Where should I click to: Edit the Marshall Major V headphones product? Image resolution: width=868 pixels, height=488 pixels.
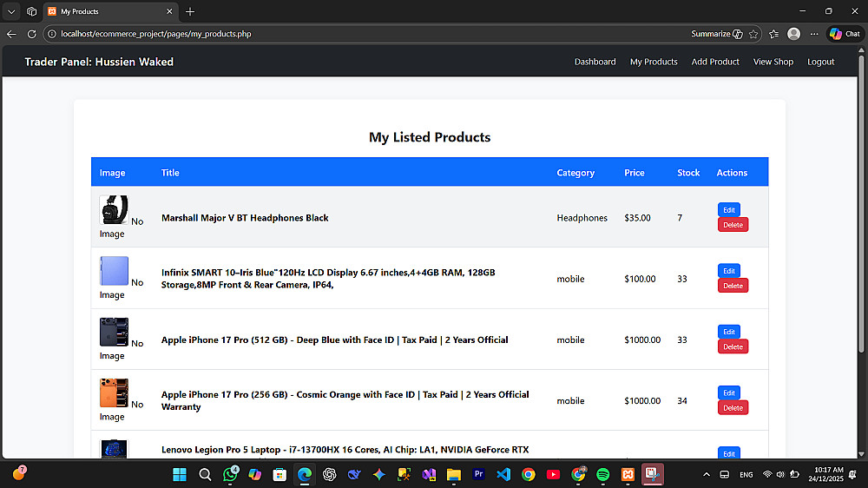729,210
